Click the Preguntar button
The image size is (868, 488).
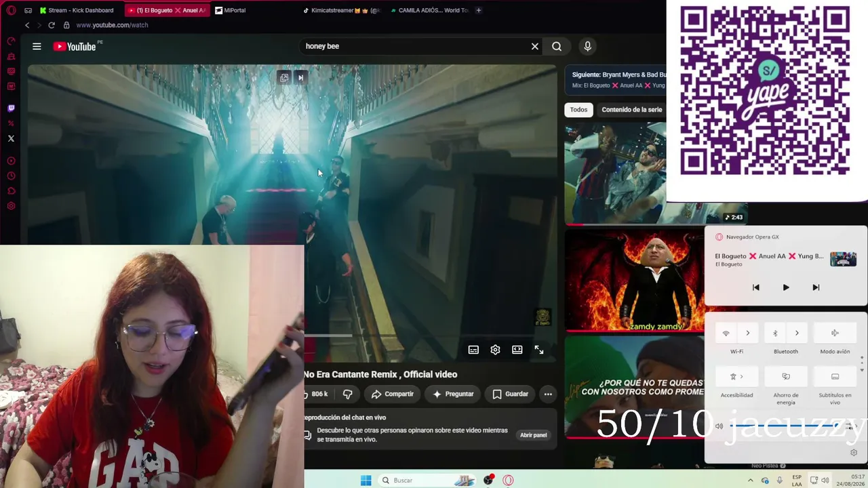[x=453, y=394]
